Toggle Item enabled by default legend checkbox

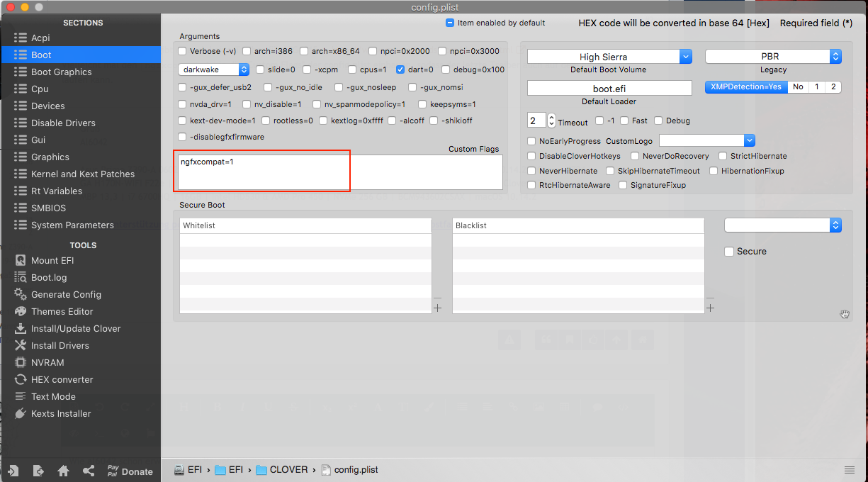tap(450, 23)
